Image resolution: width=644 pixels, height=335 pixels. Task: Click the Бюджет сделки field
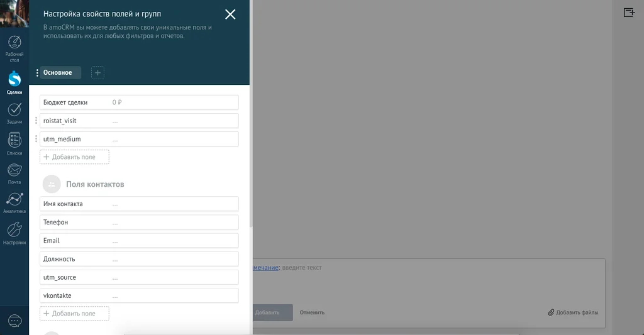139,102
